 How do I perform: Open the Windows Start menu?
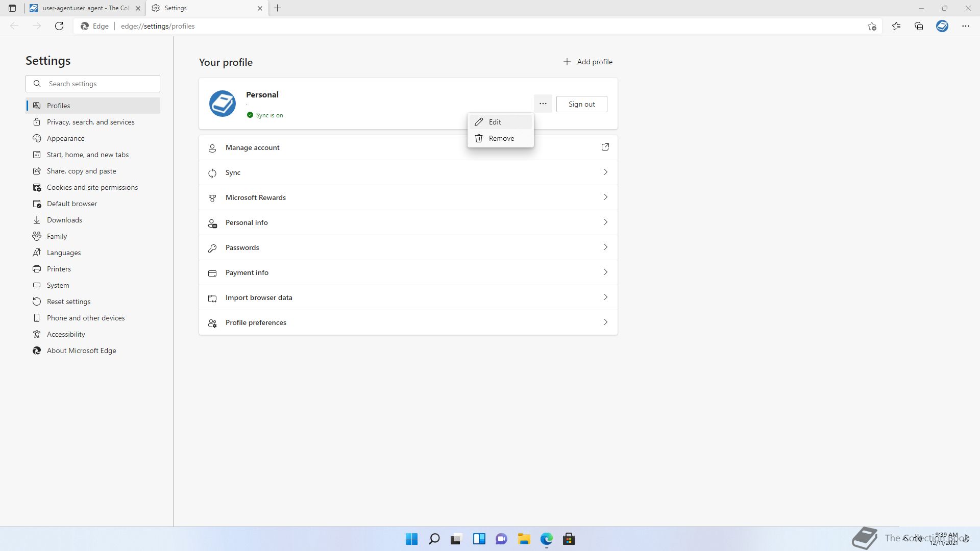tap(411, 539)
